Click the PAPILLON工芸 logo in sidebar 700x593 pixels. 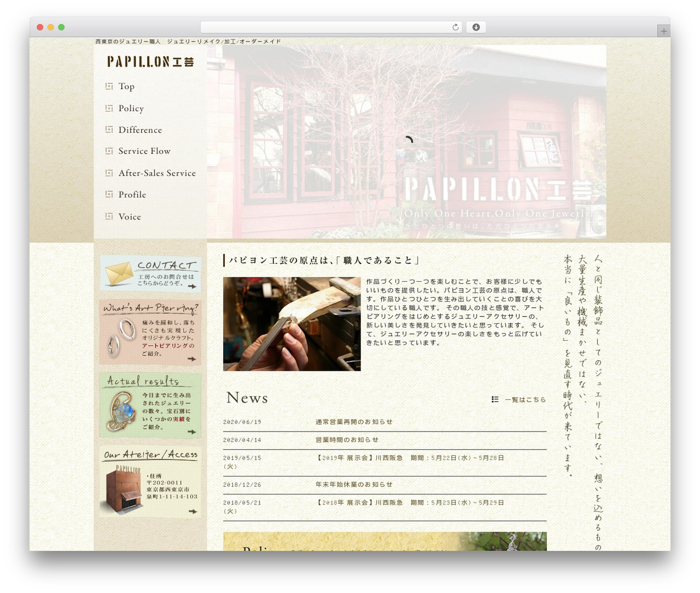(x=150, y=61)
